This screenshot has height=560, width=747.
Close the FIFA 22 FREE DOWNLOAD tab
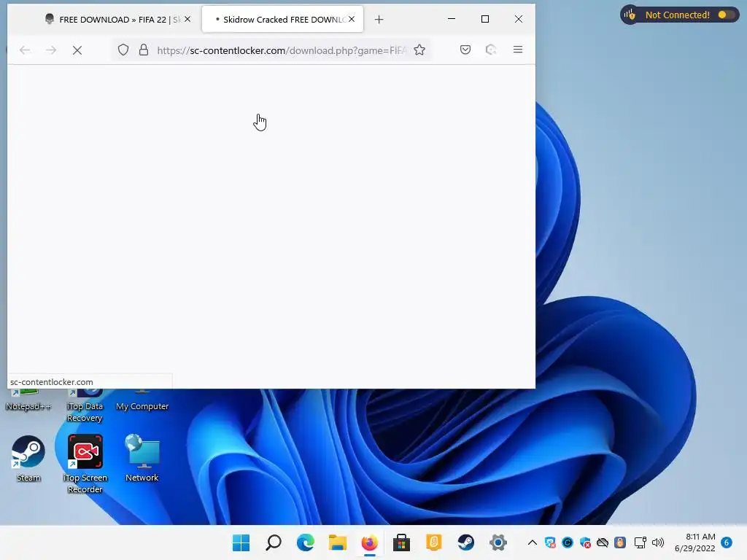(187, 19)
